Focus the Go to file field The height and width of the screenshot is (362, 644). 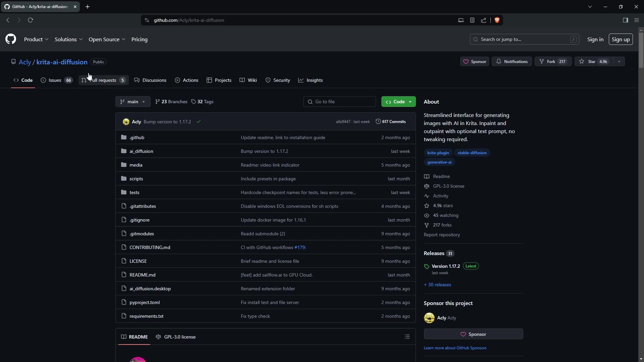[339, 102]
